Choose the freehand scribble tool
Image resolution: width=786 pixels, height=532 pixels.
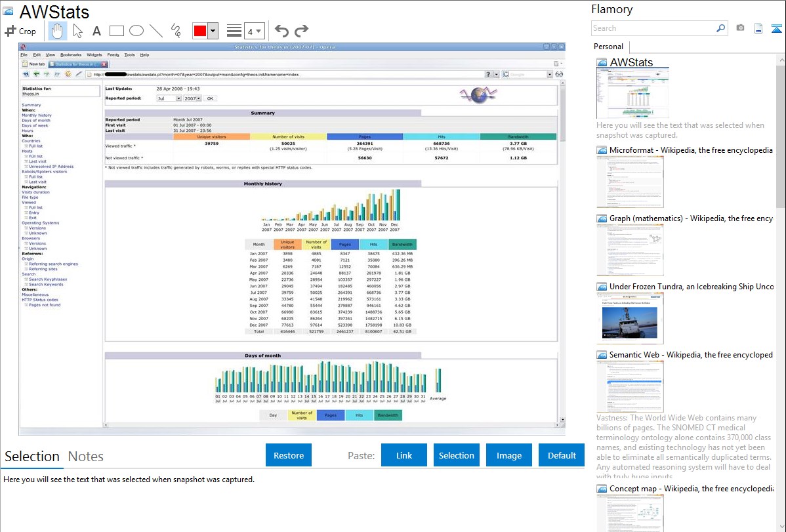(176, 31)
